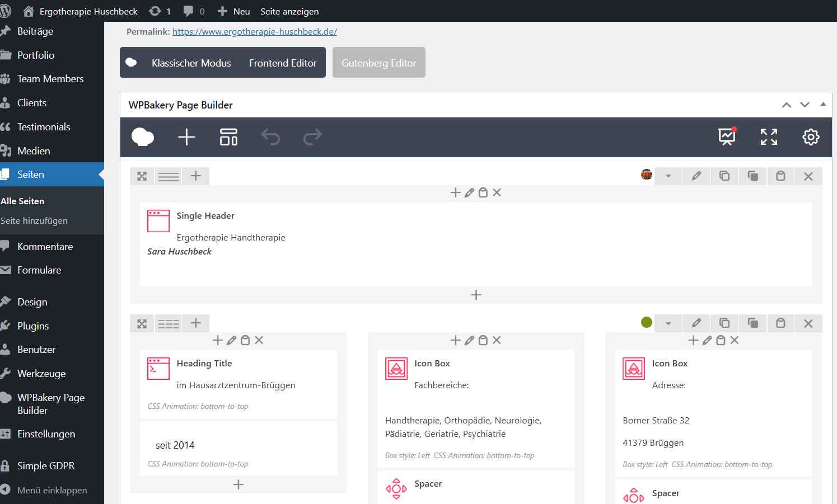Redo last builder action
Screen dimensions: 837x504
(x=312, y=136)
